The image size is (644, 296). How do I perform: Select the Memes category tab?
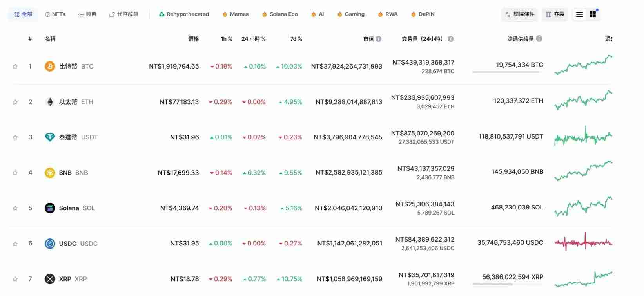[235, 14]
